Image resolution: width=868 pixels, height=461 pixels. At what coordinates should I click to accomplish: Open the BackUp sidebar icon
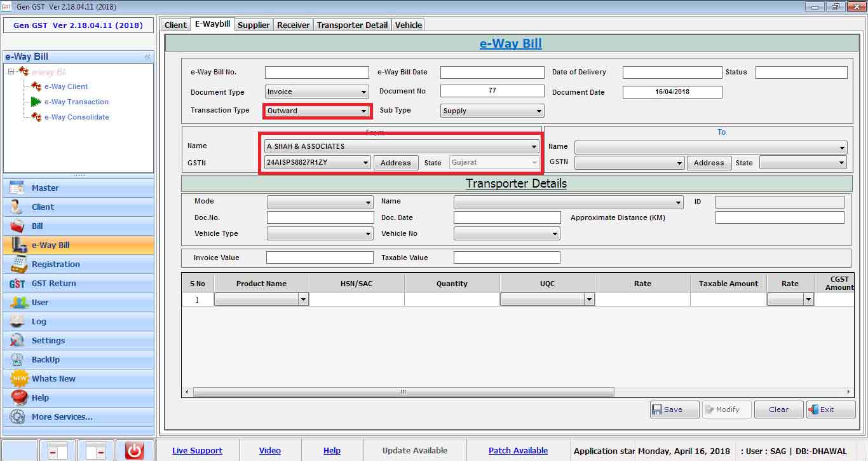coord(17,360)
